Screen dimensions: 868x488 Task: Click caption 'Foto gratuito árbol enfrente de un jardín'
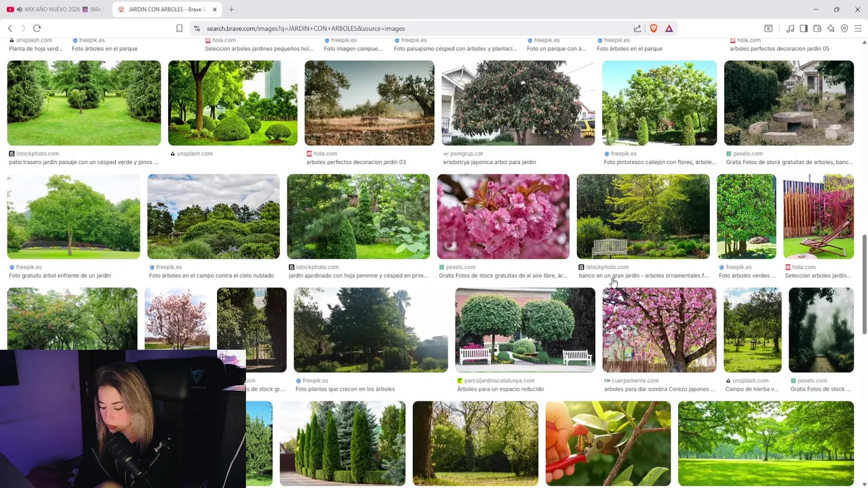point(60,276)
